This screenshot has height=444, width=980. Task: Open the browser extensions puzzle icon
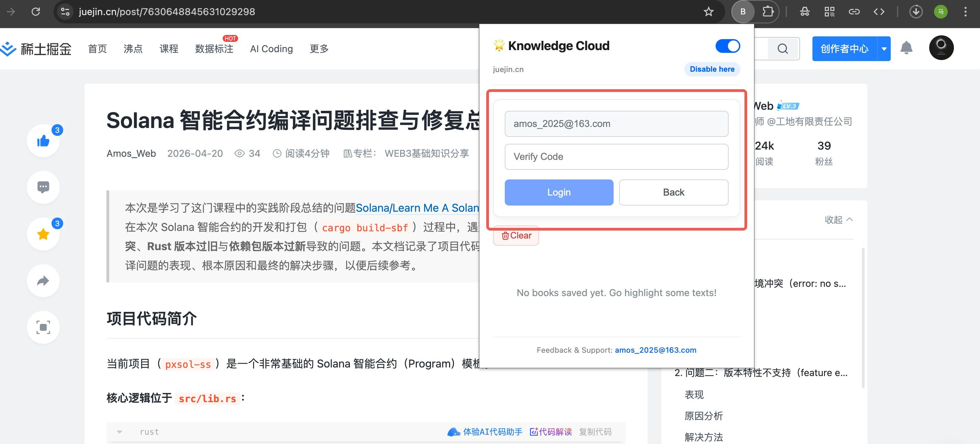coord(768,12)
